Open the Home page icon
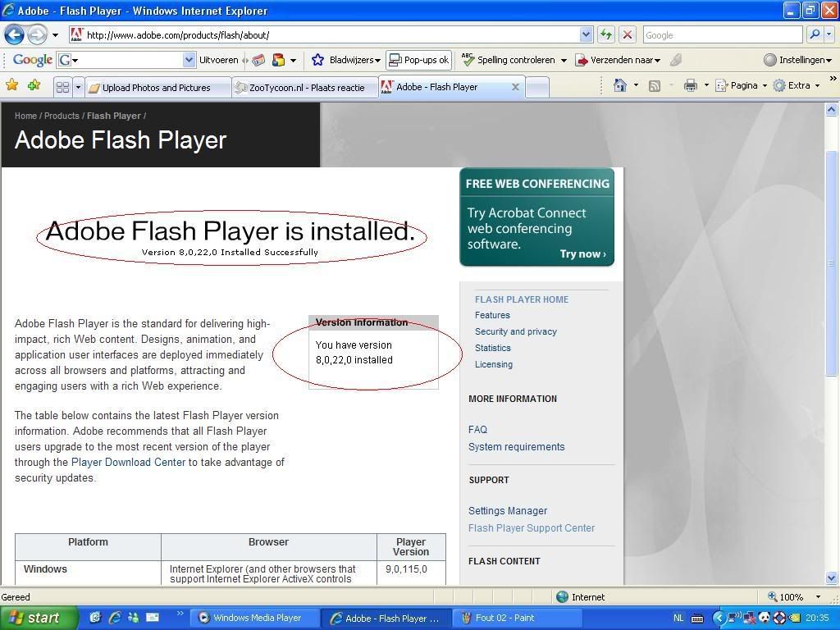The image size is (840, 630). click(620, 85)
